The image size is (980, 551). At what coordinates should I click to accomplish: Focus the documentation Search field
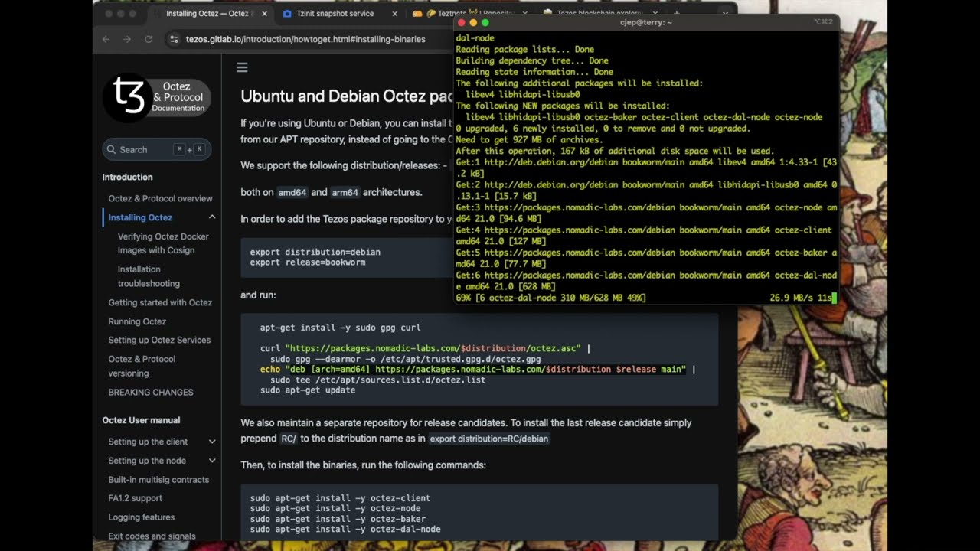[157, 150]
